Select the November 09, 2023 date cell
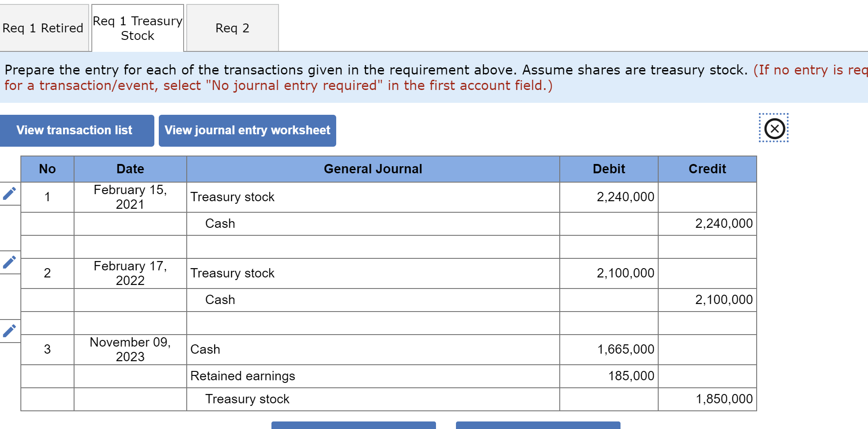 pos(130,349)
